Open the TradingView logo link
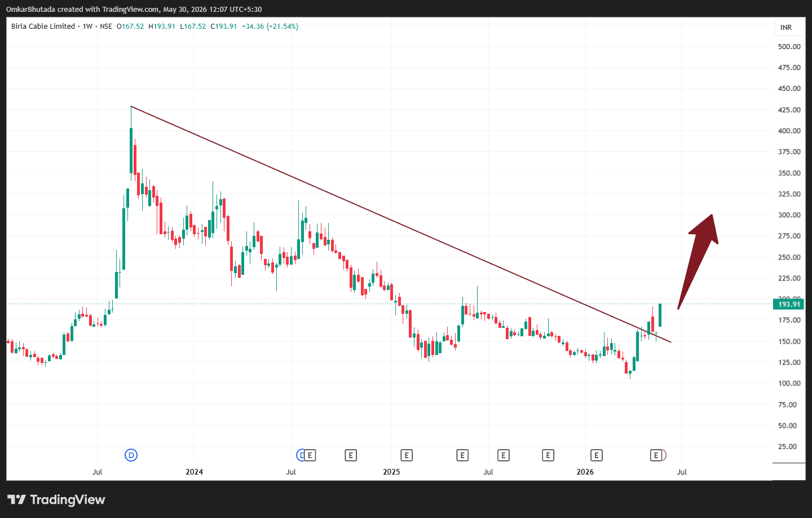Viewport: 812px width, 518px height. 56,499
